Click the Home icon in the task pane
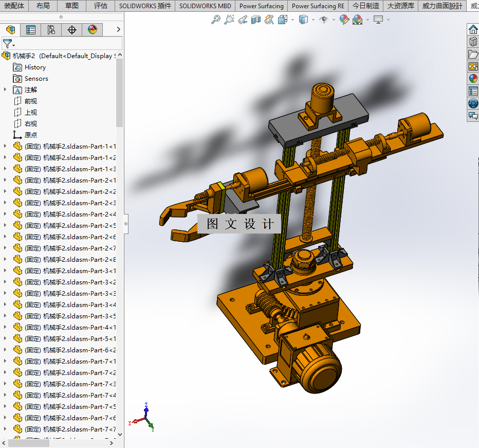The height and width of the screenshot is (448, 479). pyautogui.click(x=473, y=29)
